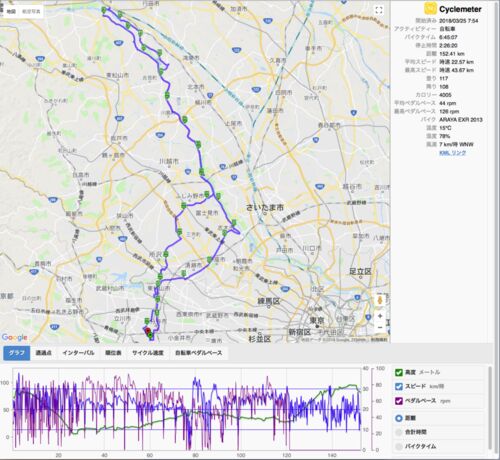Switch to the 順位表 tab

113,353
